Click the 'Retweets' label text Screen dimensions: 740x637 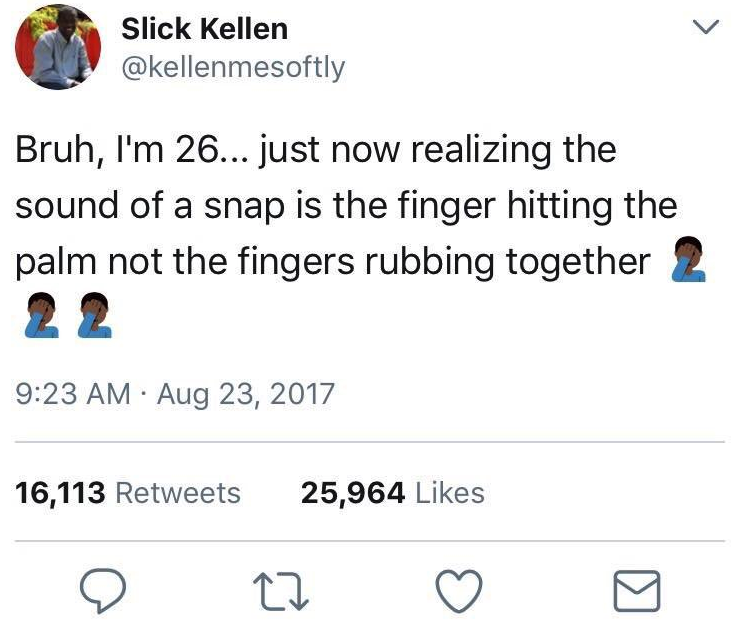pos(178,493)
